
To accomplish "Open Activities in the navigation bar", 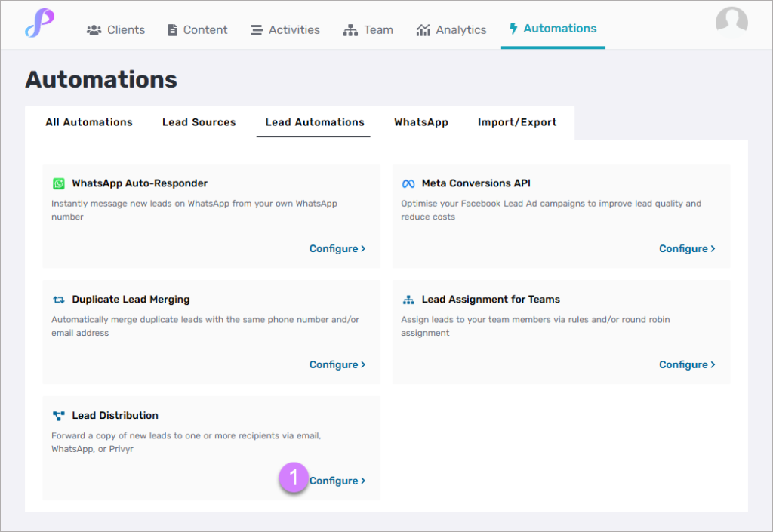I will coord(285,30).
